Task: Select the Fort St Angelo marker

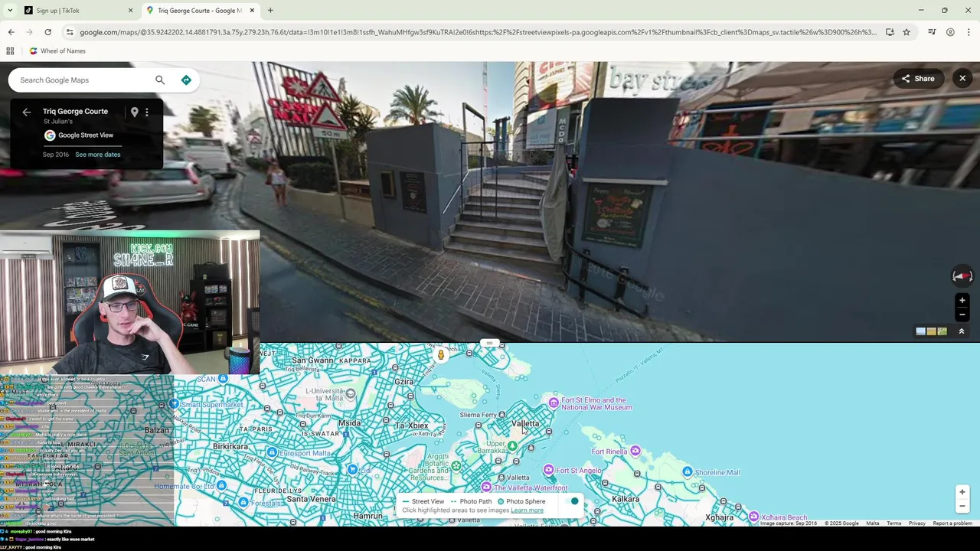Action: point(548,469)
